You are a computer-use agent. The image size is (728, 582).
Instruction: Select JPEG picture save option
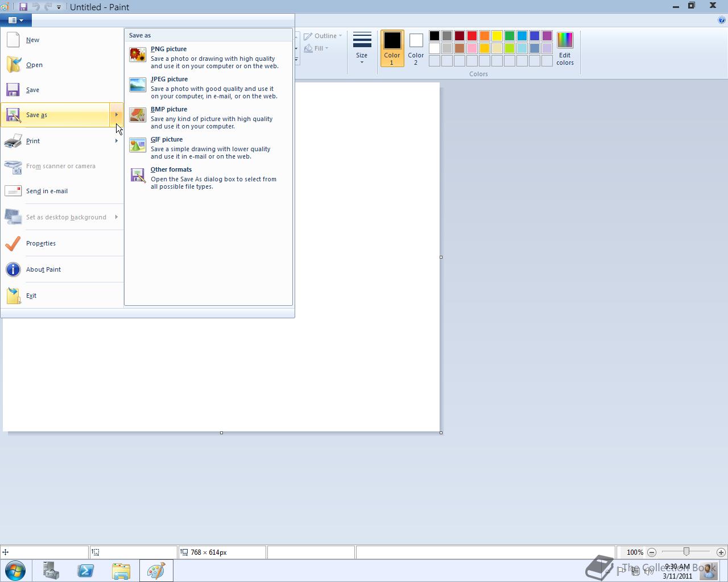click(208, 88)
